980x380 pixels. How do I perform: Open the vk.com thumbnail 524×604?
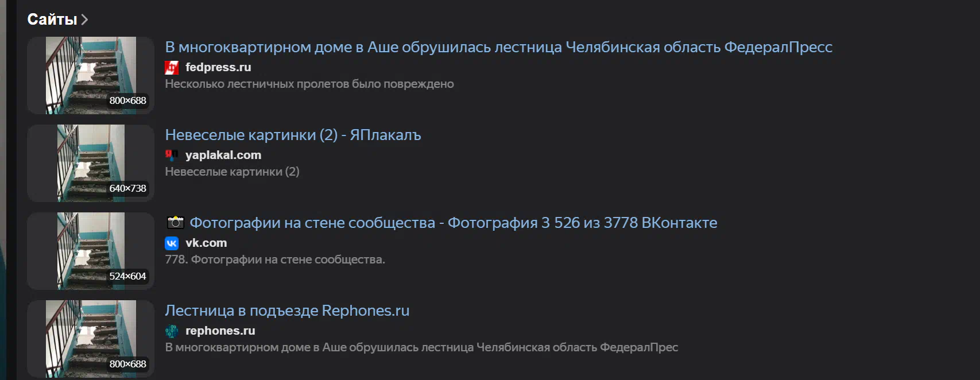(x=91, y=251)
